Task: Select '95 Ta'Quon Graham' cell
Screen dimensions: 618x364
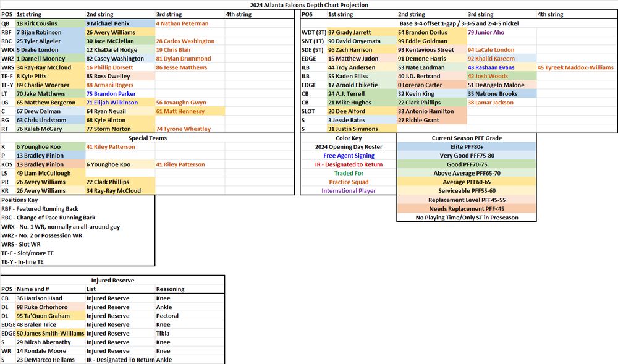Action: [51, 316]
